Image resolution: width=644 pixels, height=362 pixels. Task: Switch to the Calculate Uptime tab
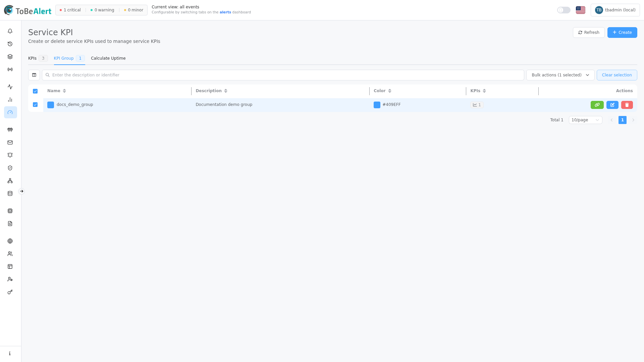coord(108,58)
